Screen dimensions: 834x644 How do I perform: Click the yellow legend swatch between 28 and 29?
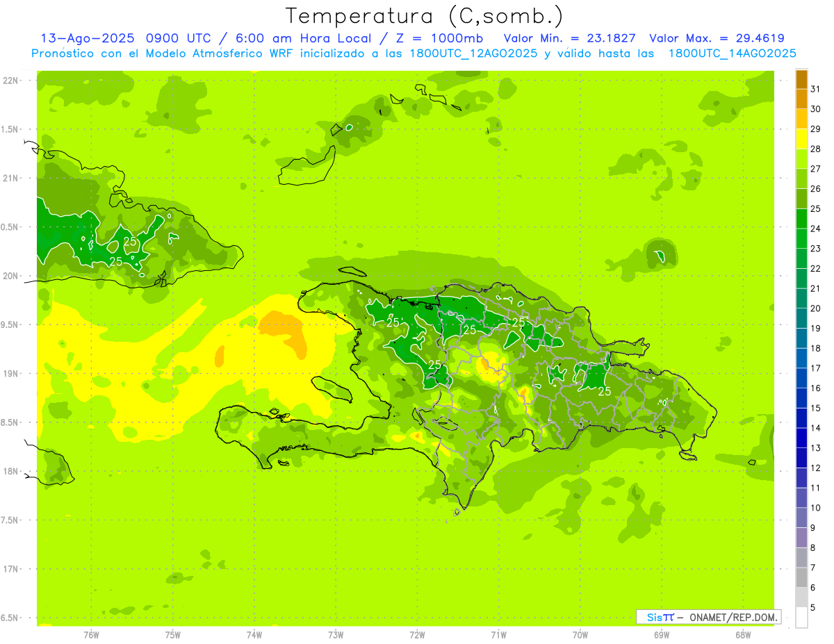click(x=801, y=139)
